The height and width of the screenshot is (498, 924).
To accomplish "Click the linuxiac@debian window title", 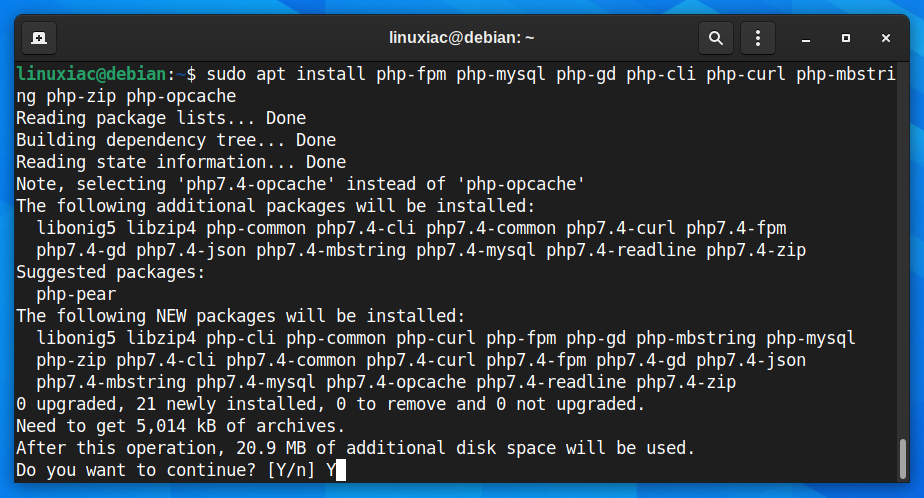I will tap(461, 38).
